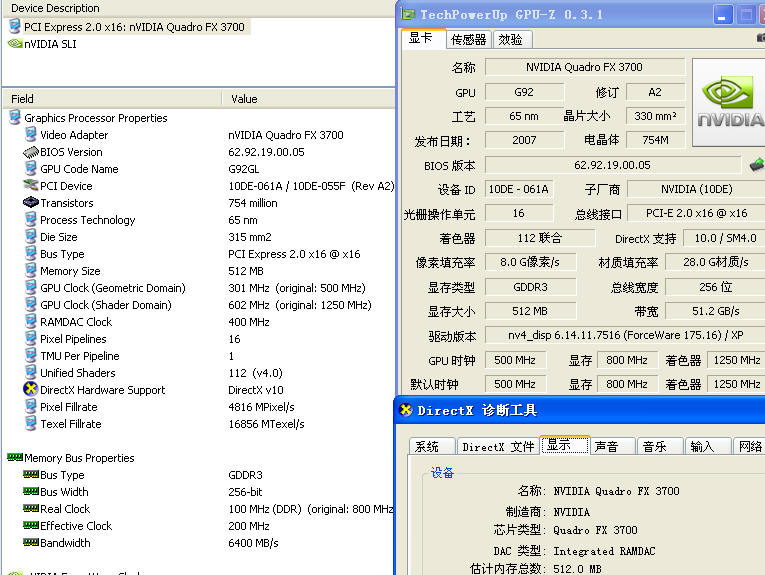Switch to the GPU-Z 效验 tab
This screenshot has width=765, height=575.
pyautogui.click(x=511, y=40)
